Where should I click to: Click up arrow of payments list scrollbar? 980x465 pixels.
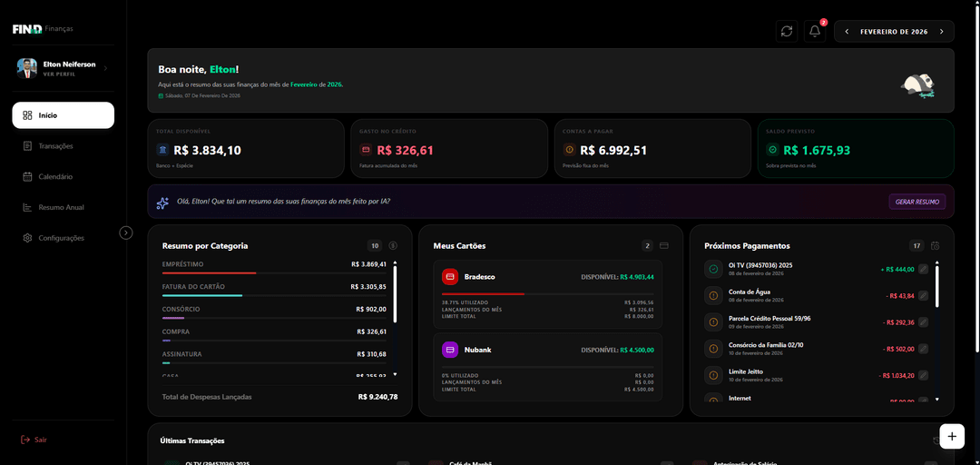click(x=936, y=262)
